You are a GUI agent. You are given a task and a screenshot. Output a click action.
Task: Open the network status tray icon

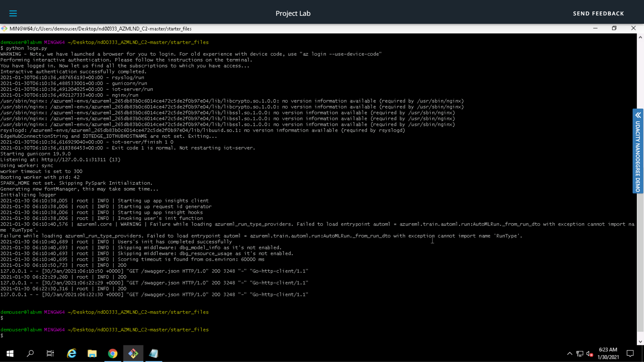580,354
